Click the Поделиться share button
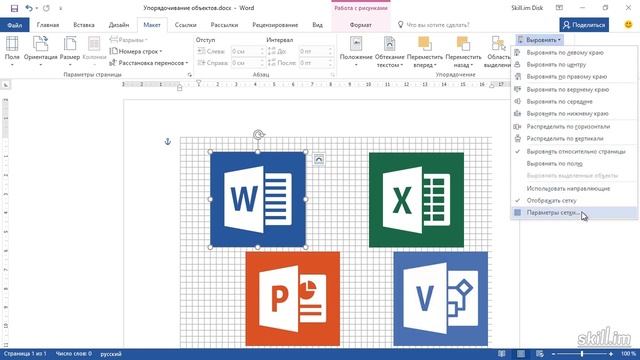The width and height of the screenshot is (640, 360). 584,25
